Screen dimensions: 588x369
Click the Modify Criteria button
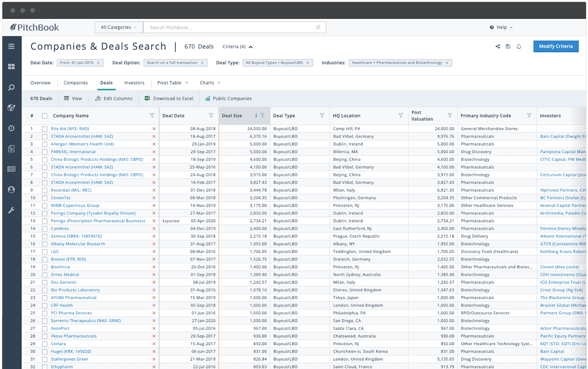point(556,46)
